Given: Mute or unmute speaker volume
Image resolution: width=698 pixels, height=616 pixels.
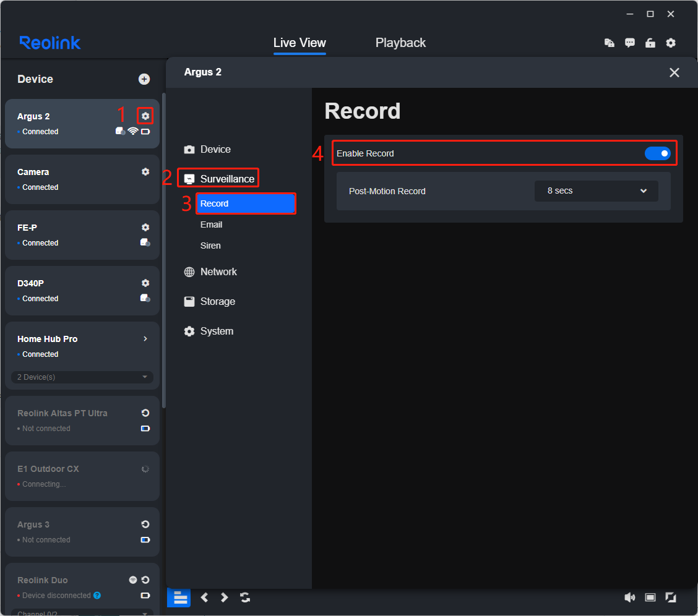Looking at the screenshot, I should click(629, 597).
